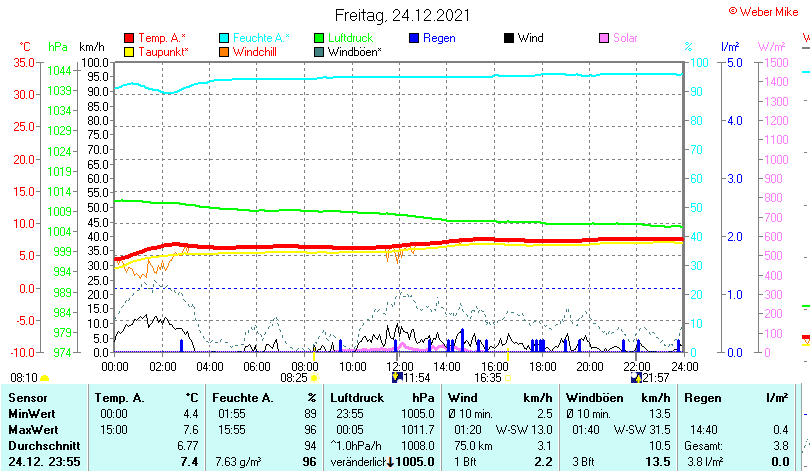
Task: Click the maximum temperature value '7.6'
Action: 191,430
